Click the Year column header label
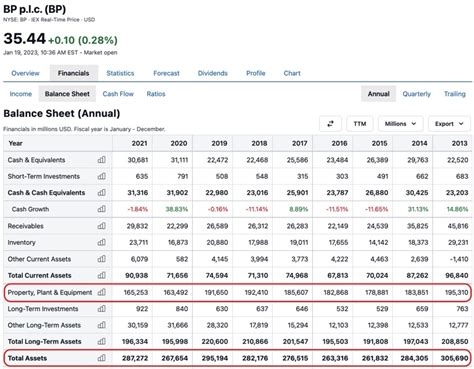Screen dimensions: 474x369 (x=15, y=143)
